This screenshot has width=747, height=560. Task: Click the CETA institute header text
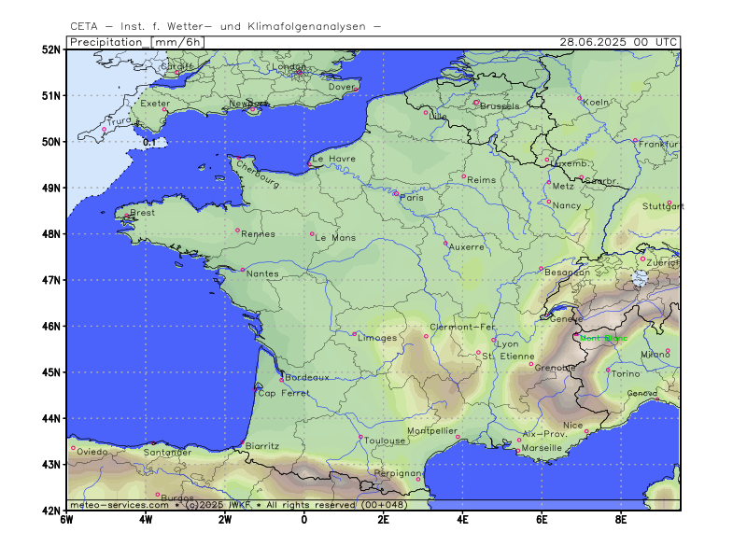click(x=225, y=27)
